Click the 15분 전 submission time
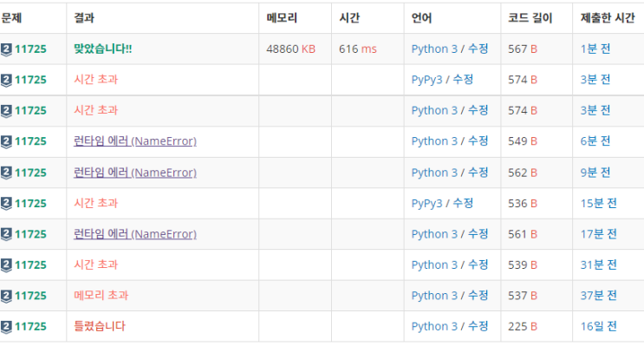644x346 pixels. pos(598,203)
